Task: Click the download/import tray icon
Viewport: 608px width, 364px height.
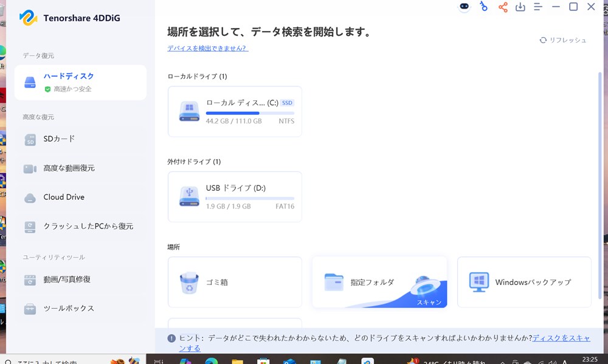Action: 520,7
